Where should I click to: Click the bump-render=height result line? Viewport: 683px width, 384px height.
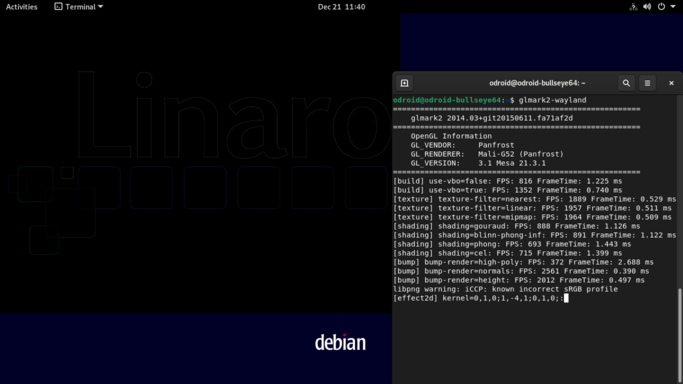click(x=519, y=280)
